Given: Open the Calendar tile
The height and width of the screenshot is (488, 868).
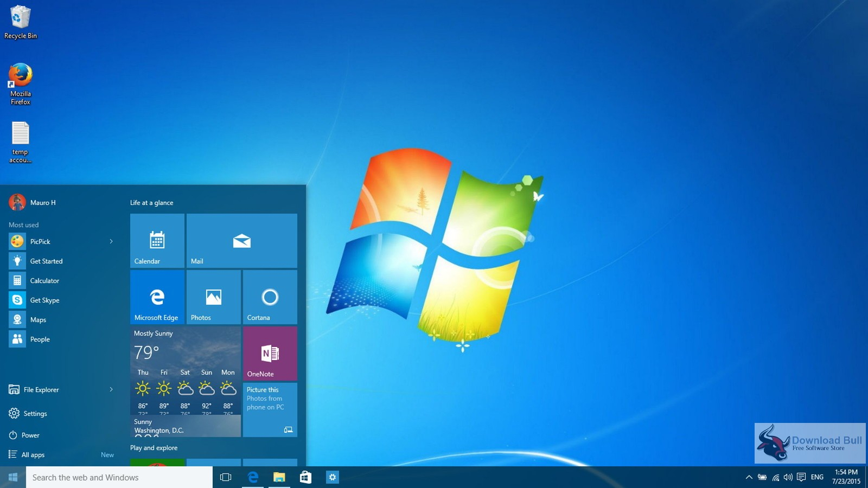Looking at the screenshot, I should (x=157, y=241).
